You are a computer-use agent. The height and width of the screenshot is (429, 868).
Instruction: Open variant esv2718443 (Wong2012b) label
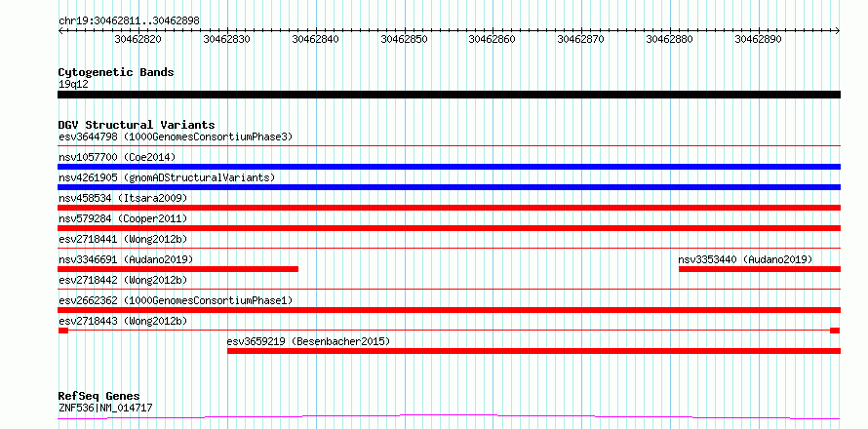pyautogui.click(x=123, y=321)
